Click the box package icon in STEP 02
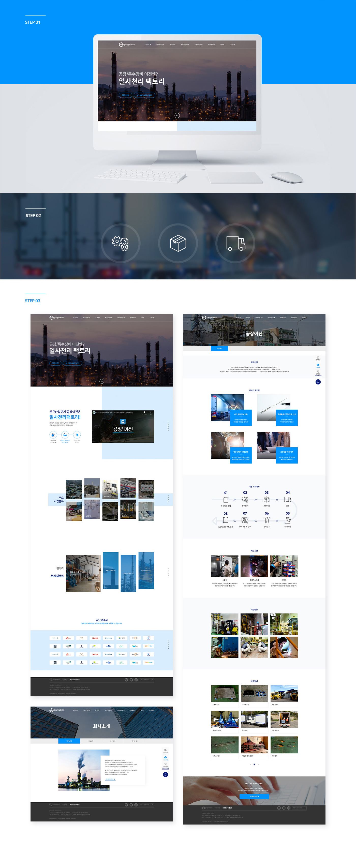 [x=178, y=243]
